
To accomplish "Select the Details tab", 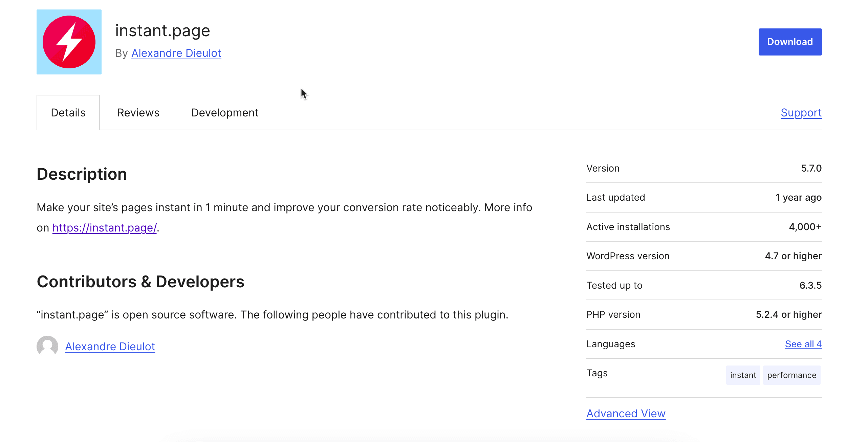I will click(x=68, y=112).
